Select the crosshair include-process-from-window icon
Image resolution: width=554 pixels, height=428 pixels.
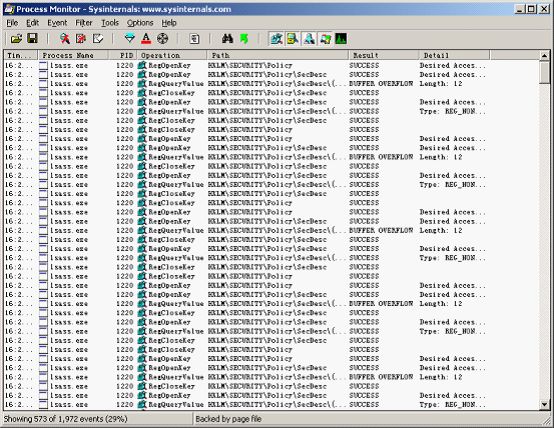163,39
